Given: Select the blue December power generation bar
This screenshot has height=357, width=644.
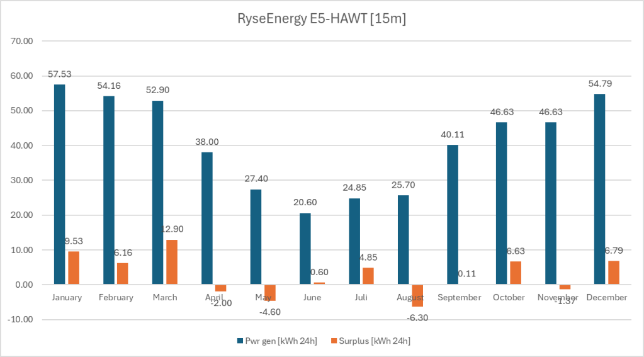Looking at the screenshot, I should (x=600, y=189).
